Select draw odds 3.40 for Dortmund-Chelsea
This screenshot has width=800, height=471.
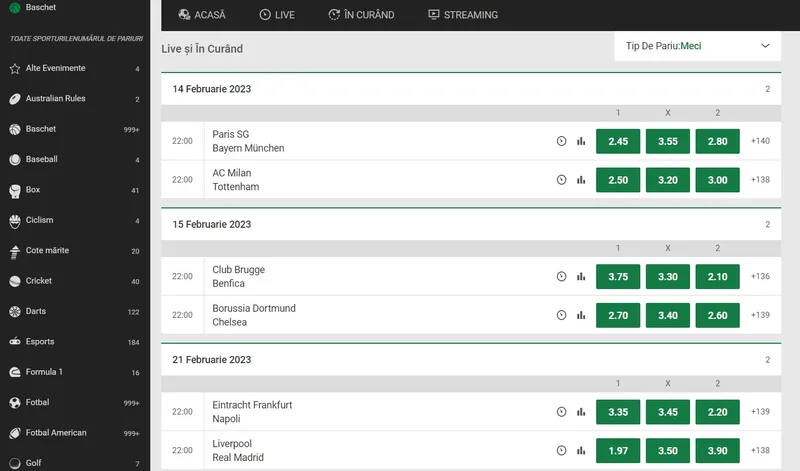point(667,315)
